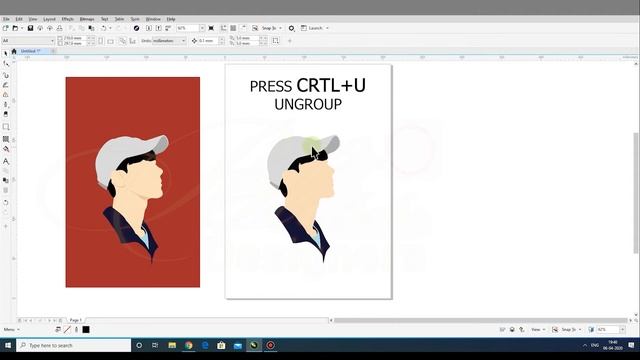Click the black fill color swatch
This screenshot has height=360, width=640.
tap(86, 329)
